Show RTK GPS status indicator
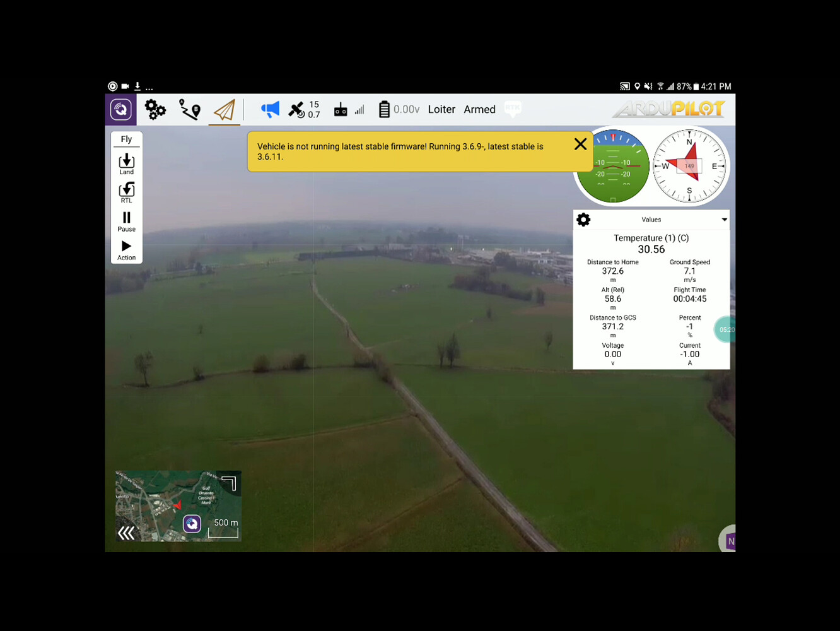Screen dimensions: 840x631 [x=513, y=109]
